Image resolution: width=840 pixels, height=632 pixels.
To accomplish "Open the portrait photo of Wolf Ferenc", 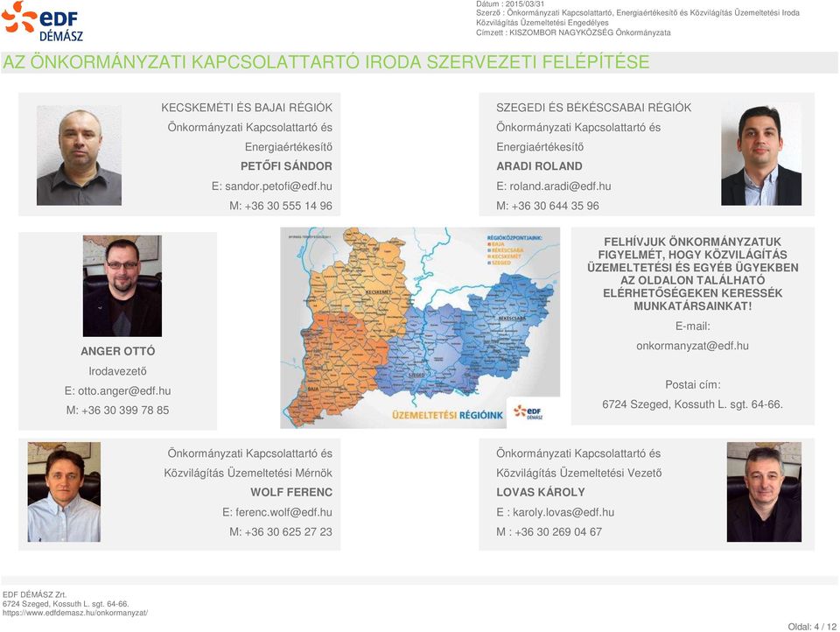I will 64,492.
